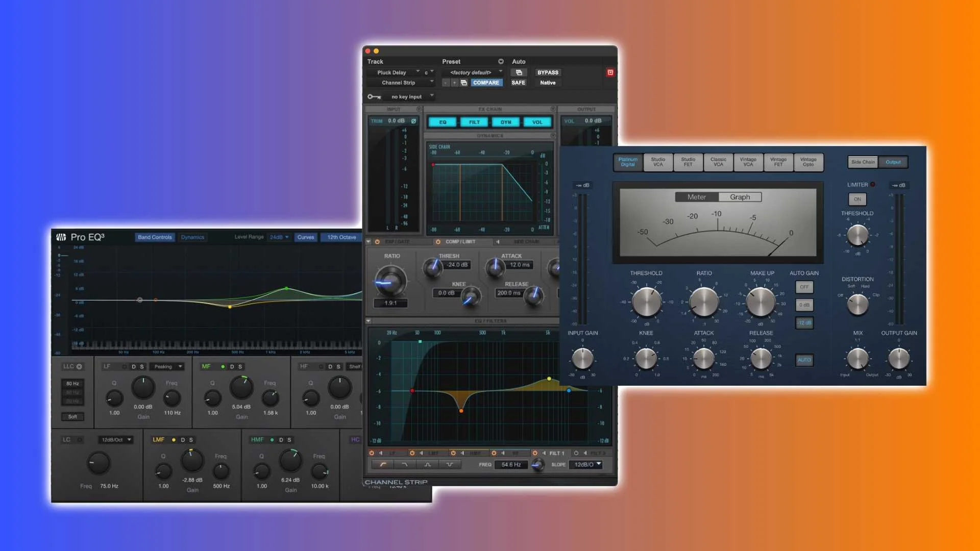The height and width of the screenshot is (551, 980).
Task: Switch to the Graph tab
Action: point(740,197)
